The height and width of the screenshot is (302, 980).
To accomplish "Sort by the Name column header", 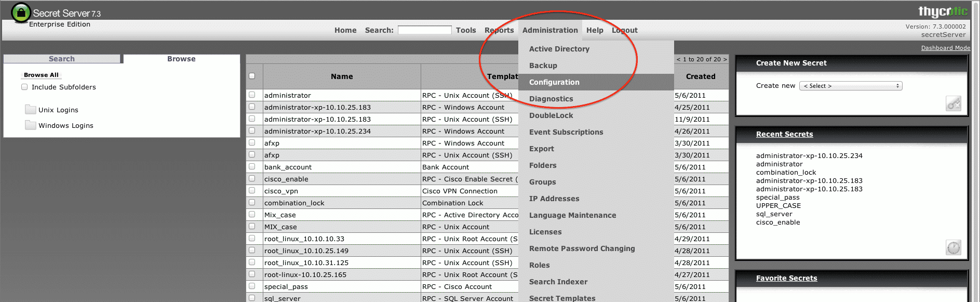I will point(342,76).
